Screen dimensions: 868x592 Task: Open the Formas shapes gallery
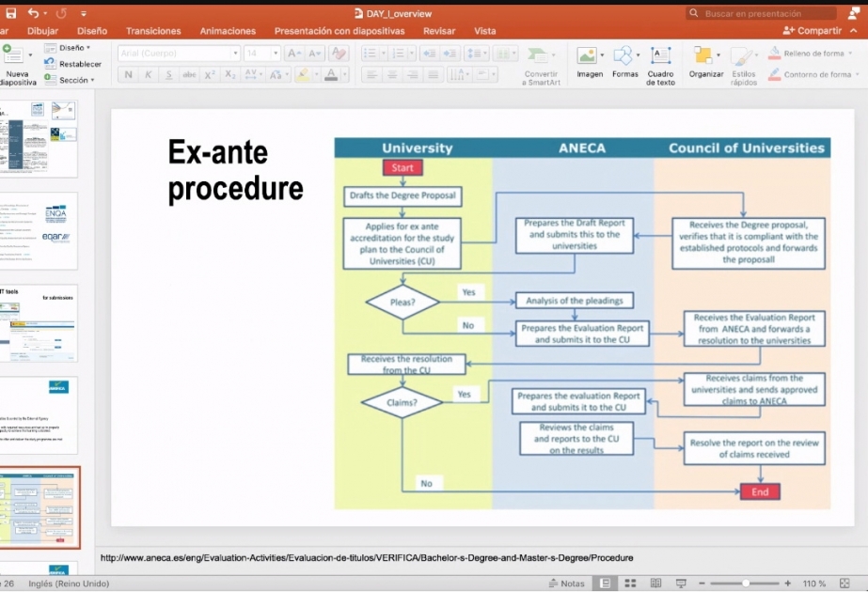point(625,61)
